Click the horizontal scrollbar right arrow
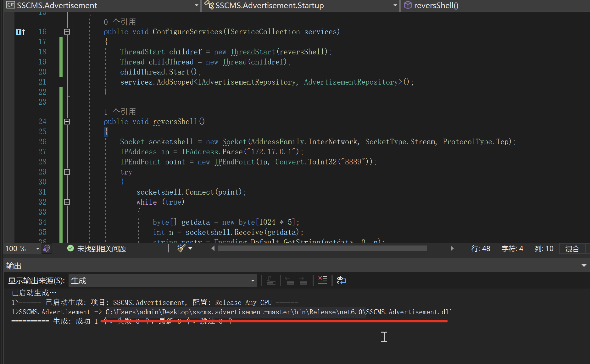 452,249
